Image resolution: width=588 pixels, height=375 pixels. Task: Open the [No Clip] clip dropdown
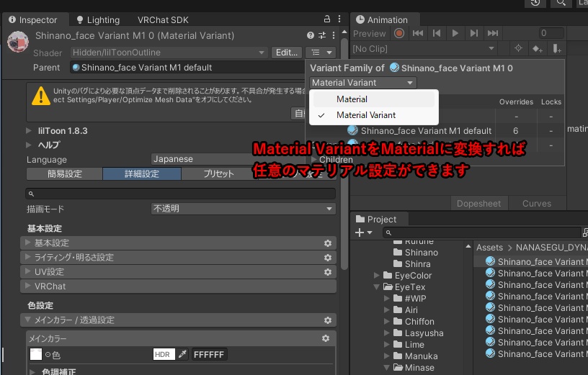point(424,49)
